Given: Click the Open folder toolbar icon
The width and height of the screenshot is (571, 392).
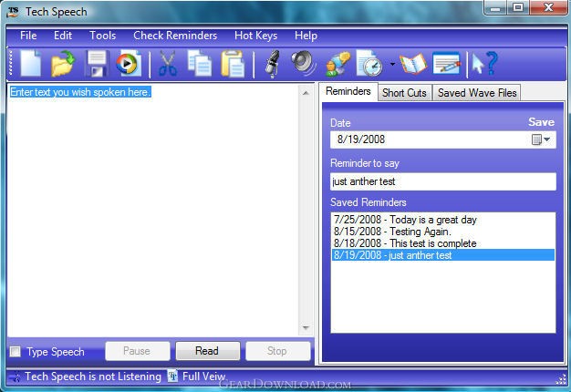Looking at the screenshot, I should [63, 64].
